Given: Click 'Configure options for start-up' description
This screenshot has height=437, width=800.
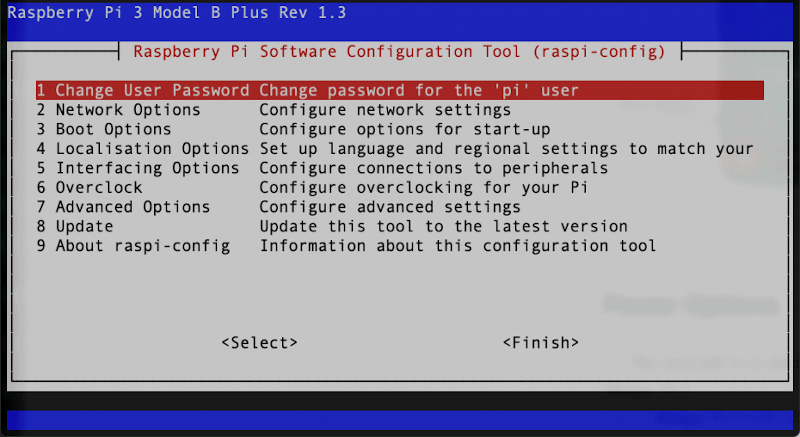Looking at the screenshot, I should [405, 130].
